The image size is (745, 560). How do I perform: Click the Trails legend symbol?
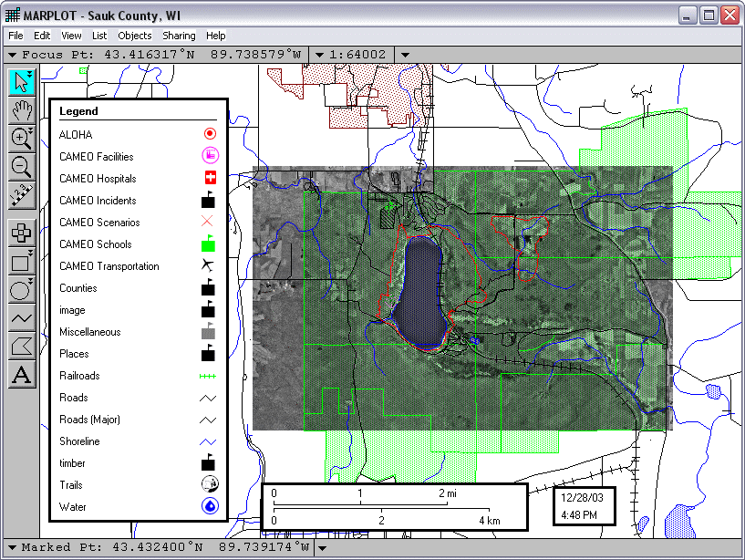tap(210, 484)
